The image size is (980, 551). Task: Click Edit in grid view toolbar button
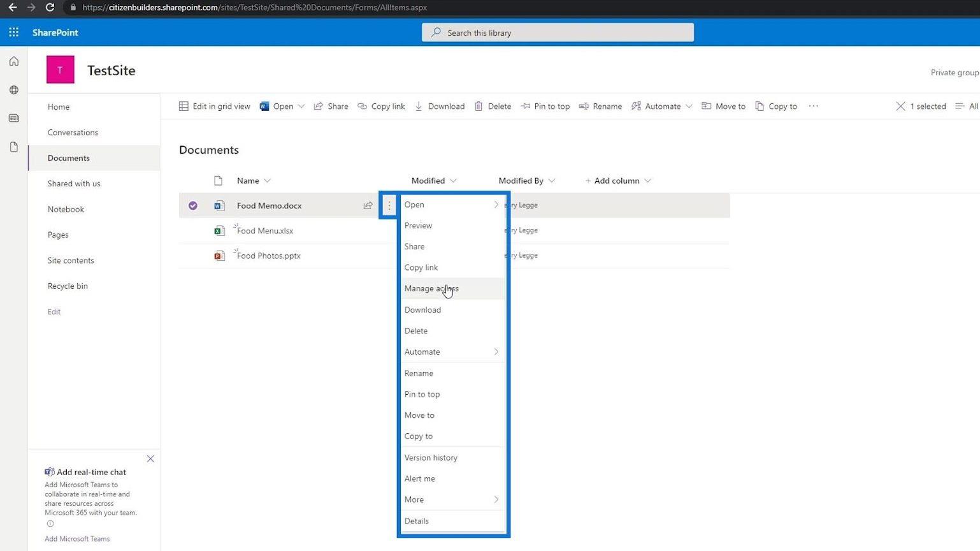click(x=215, y=107)
